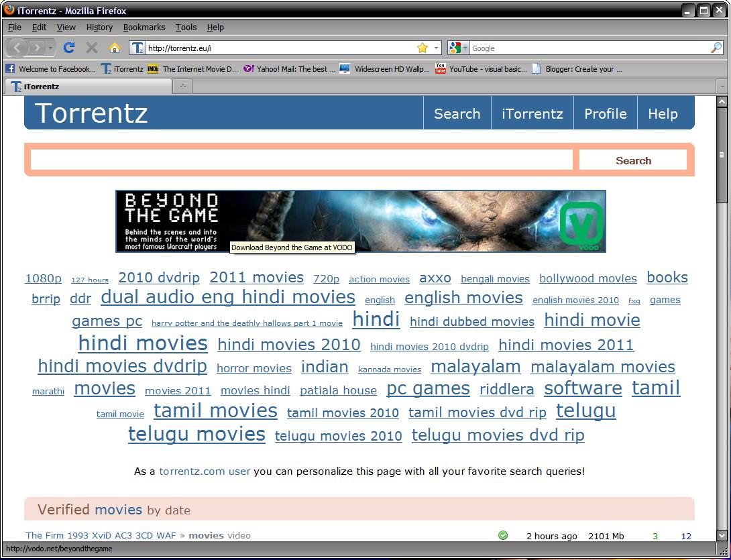Click the Yahoo Mail icon in the bookmarks toolbar
This screenshot has height=560, width=731.
[x=249, y=68]
